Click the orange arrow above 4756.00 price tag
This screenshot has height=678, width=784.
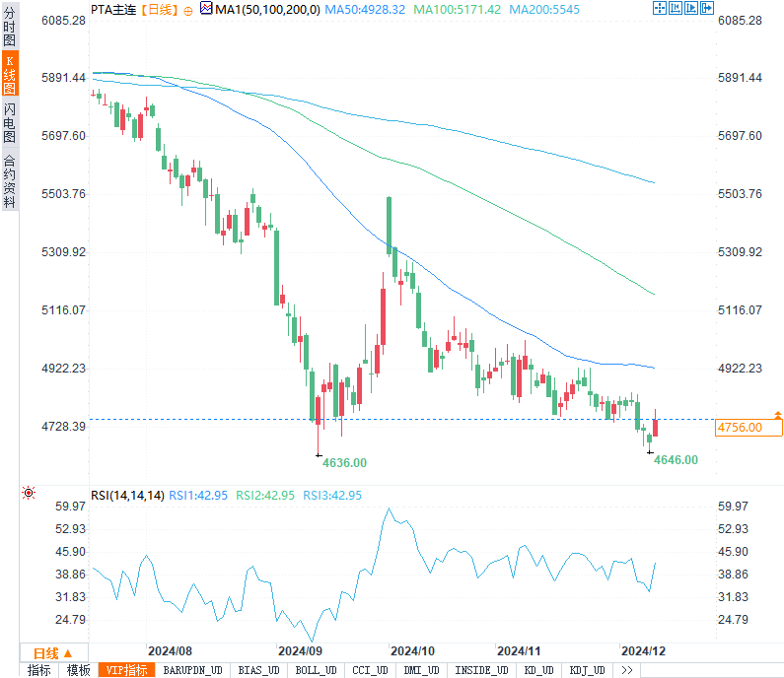778,415
